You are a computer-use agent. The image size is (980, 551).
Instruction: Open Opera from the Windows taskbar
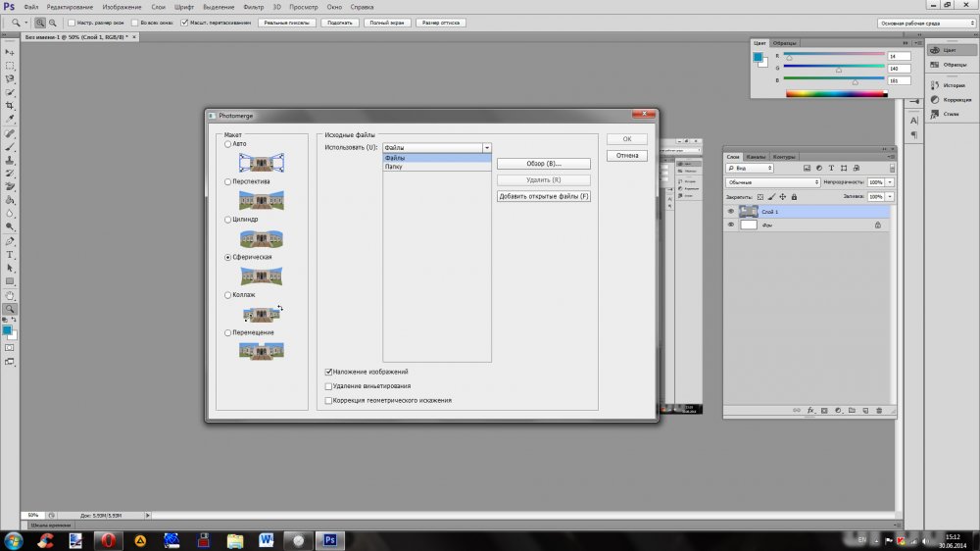107,539
